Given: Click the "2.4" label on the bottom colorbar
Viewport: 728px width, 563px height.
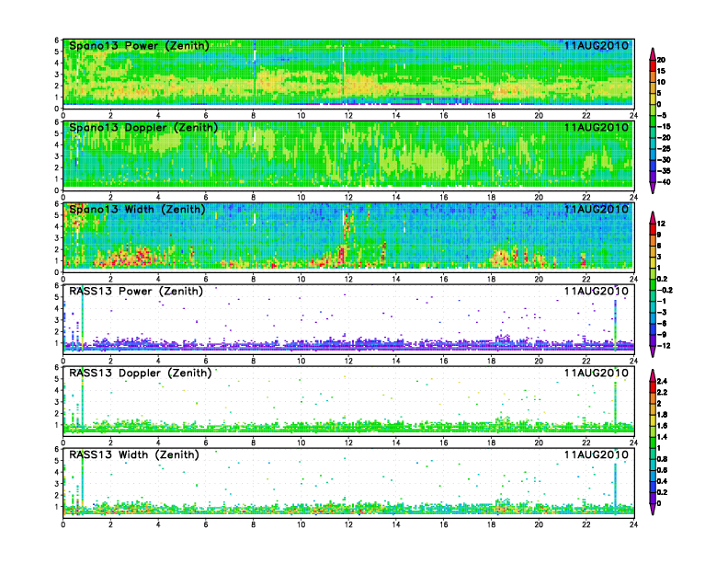Looking at the screenshot, I should click(x=662, y=382).
